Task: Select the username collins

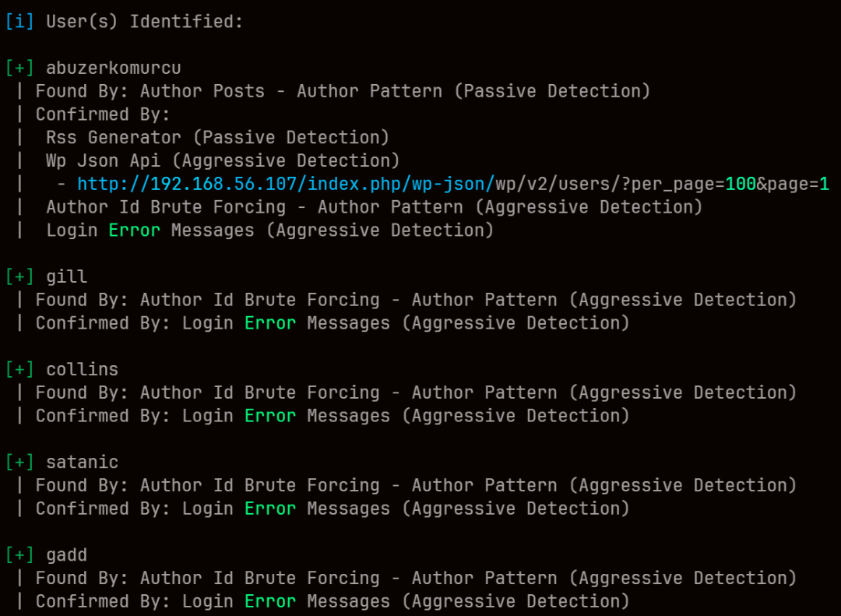Action: pyautogui.click(x=82, y=370)
